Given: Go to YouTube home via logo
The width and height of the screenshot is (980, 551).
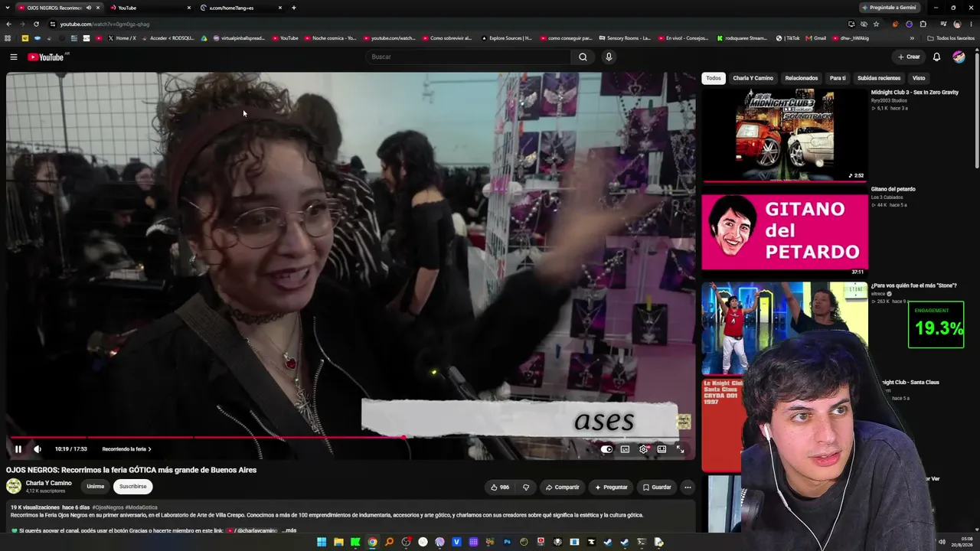Looking at the screenshot, I should click(x=46, y=57).
